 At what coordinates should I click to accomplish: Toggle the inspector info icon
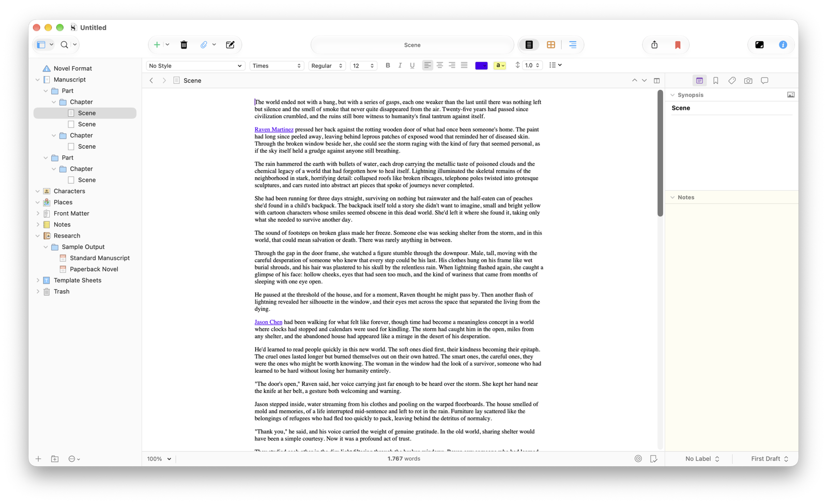coord(783,45)
